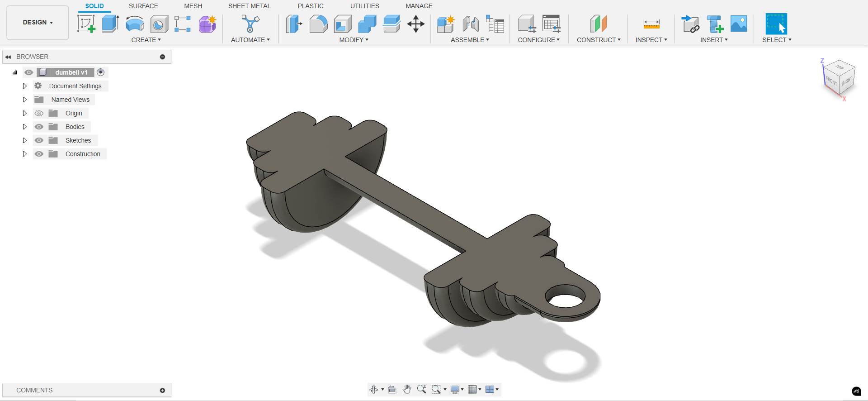Collapse the dumbell v1 root node
The image size is (868, 401).
pos(15,72)
